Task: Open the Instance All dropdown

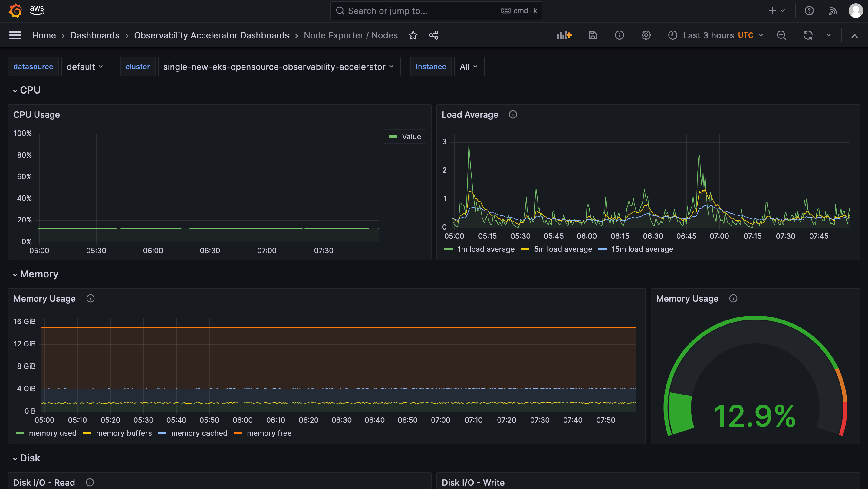Action: 469,66
